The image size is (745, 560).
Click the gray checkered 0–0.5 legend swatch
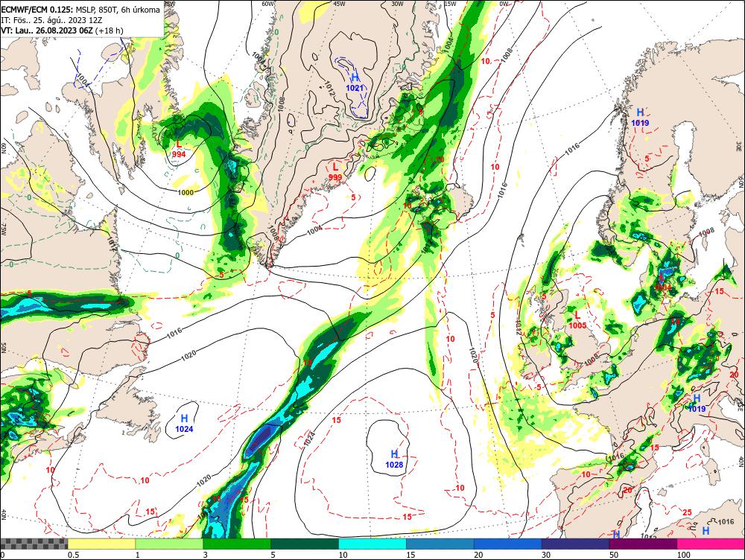pos(34,544)
